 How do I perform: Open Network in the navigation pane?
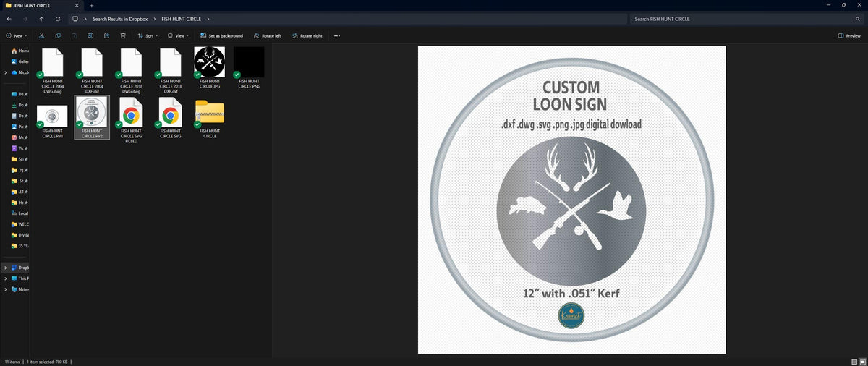point(20,289)
